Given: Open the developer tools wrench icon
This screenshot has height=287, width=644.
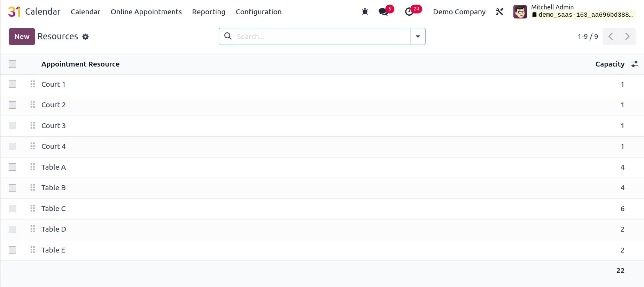Looking at the screenshot, I should 499,11.
